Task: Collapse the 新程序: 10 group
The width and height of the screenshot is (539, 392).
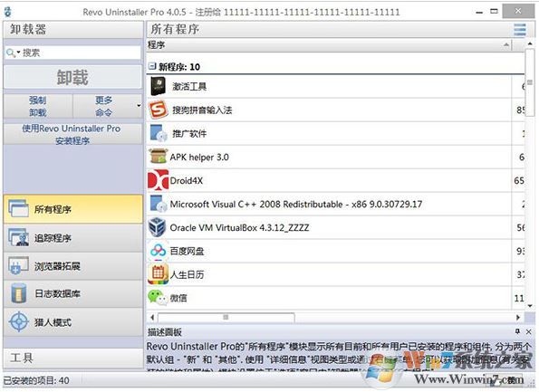Action: [x=152, y=65]
